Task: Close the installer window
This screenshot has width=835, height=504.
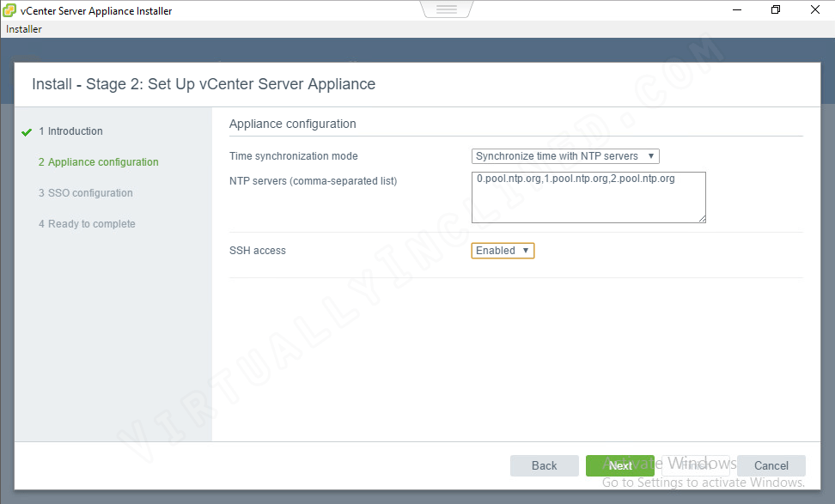Action: (x=814, y=10)
